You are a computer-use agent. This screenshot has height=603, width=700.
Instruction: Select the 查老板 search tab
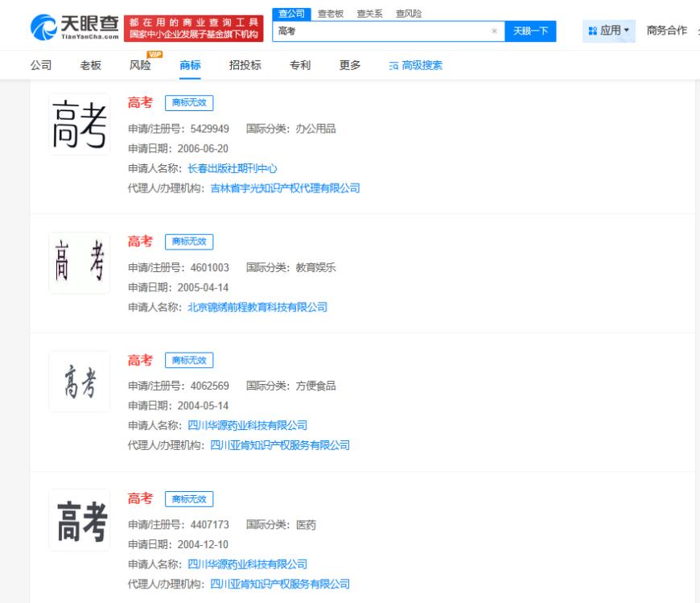[x=331, y=14]
